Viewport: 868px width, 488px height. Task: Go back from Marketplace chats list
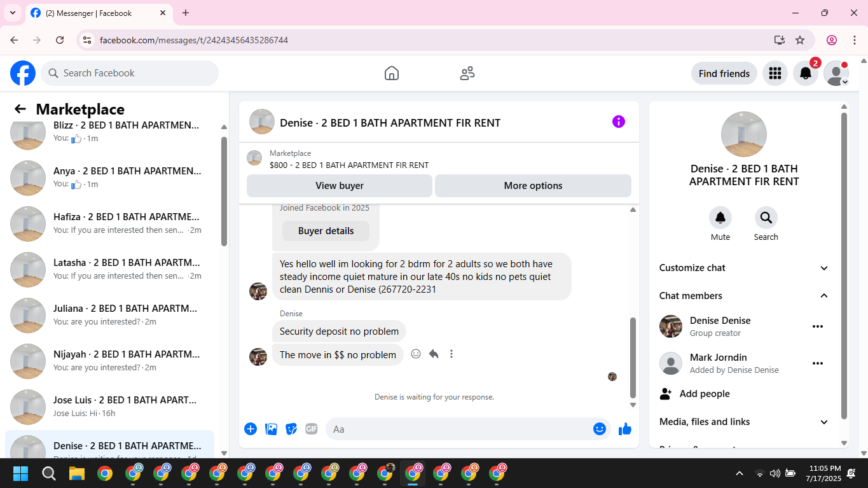pyautogui.click(x=20, y=109)
